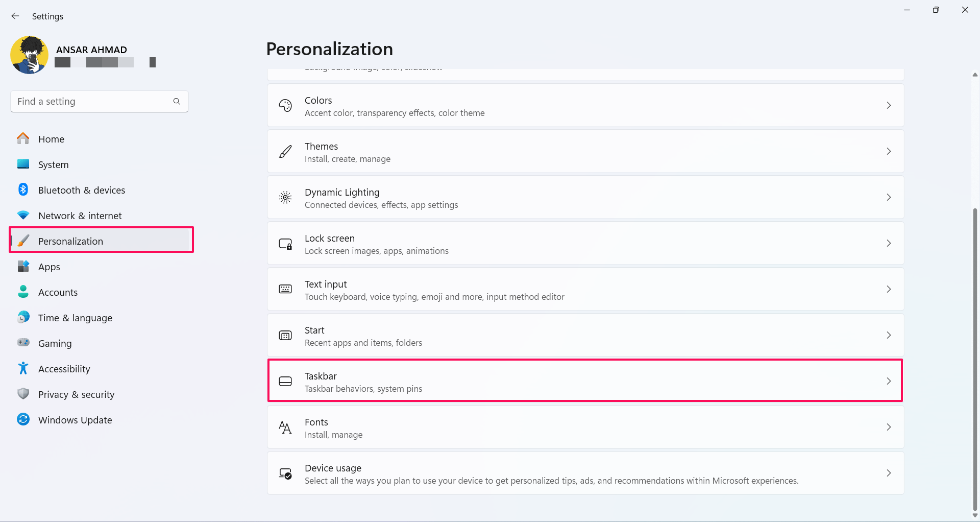Click the back arrow in Settings
Image resolution: width=980 pixels, height=522 pixels.
coord(15,16)
